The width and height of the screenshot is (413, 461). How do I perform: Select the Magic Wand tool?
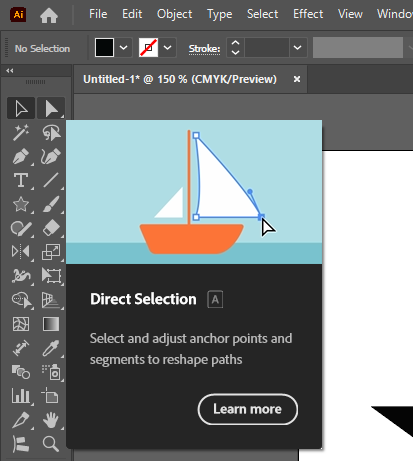[21, 132]
